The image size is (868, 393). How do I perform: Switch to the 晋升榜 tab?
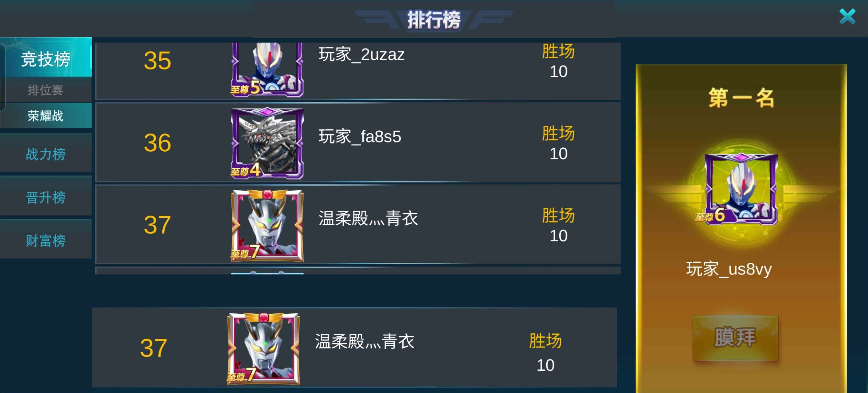[46, 197]
